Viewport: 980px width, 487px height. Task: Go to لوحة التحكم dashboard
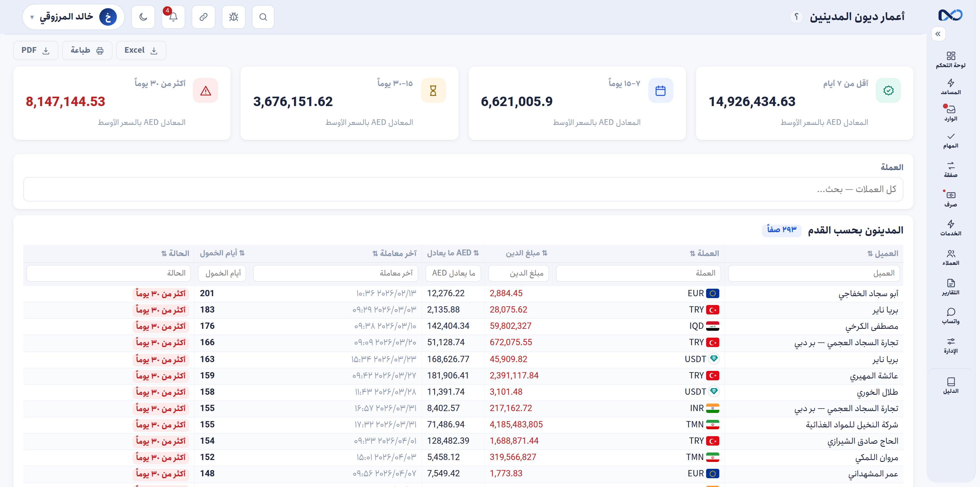click(950, 60)
